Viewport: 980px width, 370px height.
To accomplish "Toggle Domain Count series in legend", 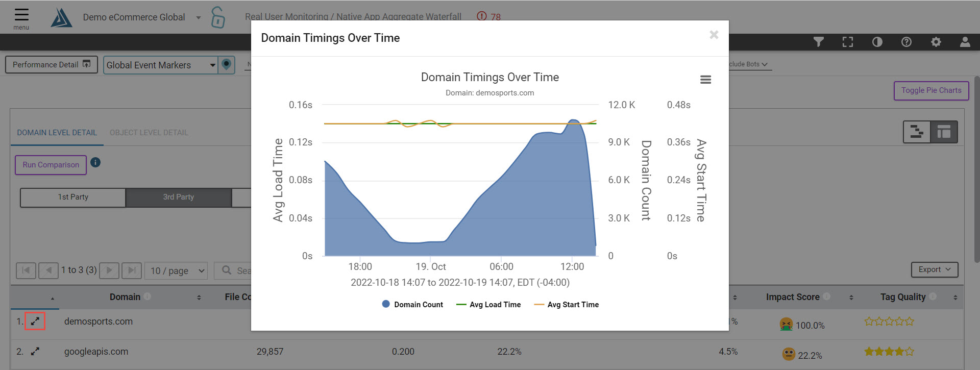I will click(x=412, y=305).
